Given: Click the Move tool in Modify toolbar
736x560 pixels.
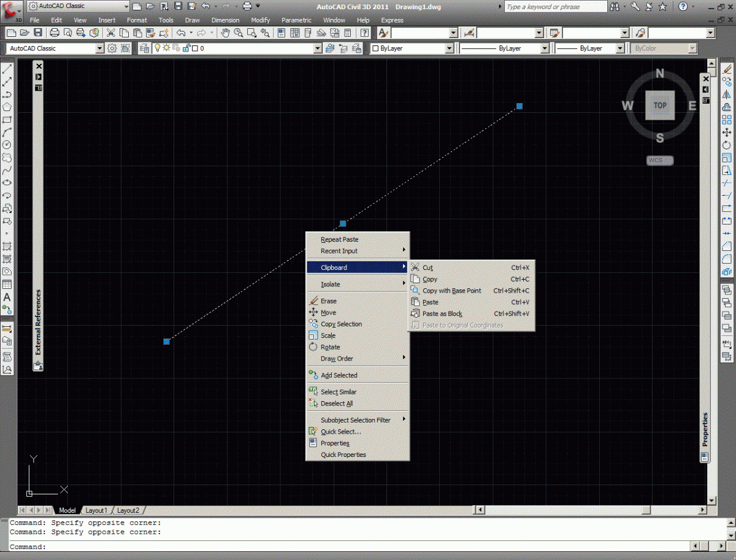Looking at the screenshot, I should [x=727, y=132].
